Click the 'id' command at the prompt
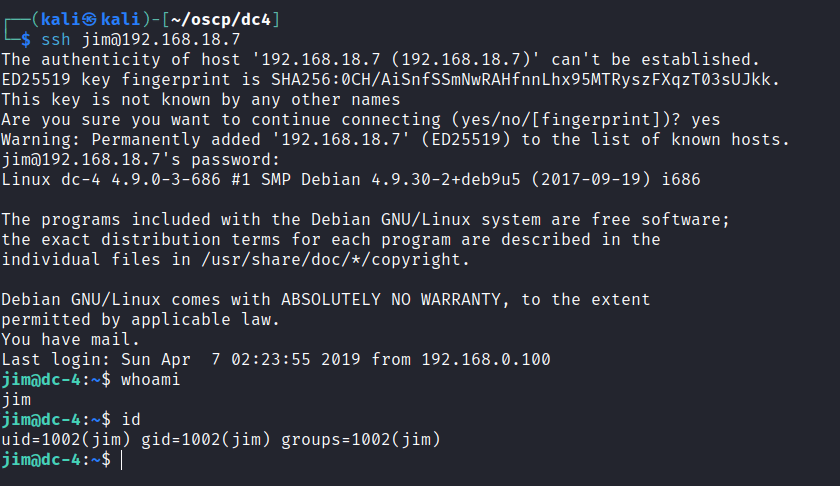840x486 pixels. pos(131,419)
